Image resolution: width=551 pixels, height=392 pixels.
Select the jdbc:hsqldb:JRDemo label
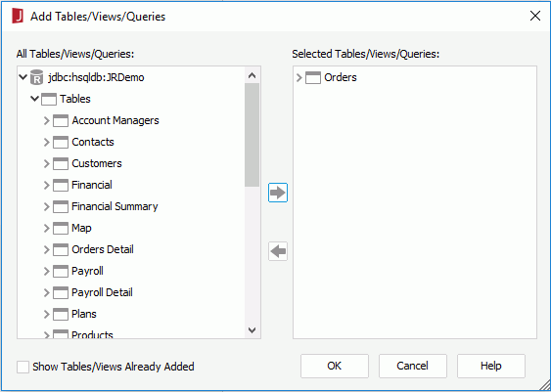point(96,77)
